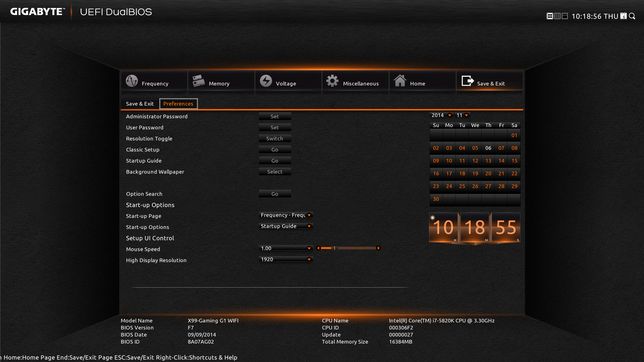Viewport: 644px width, 362px height.
Task: Adjust the Mouse Speed slider track
Action: 348,248
